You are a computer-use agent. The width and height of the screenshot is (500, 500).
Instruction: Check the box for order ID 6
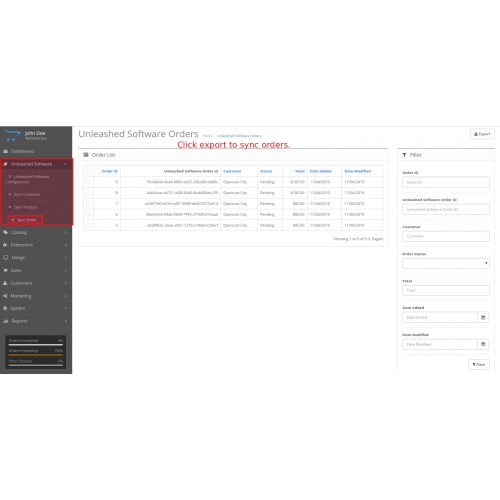coord(88,214)
